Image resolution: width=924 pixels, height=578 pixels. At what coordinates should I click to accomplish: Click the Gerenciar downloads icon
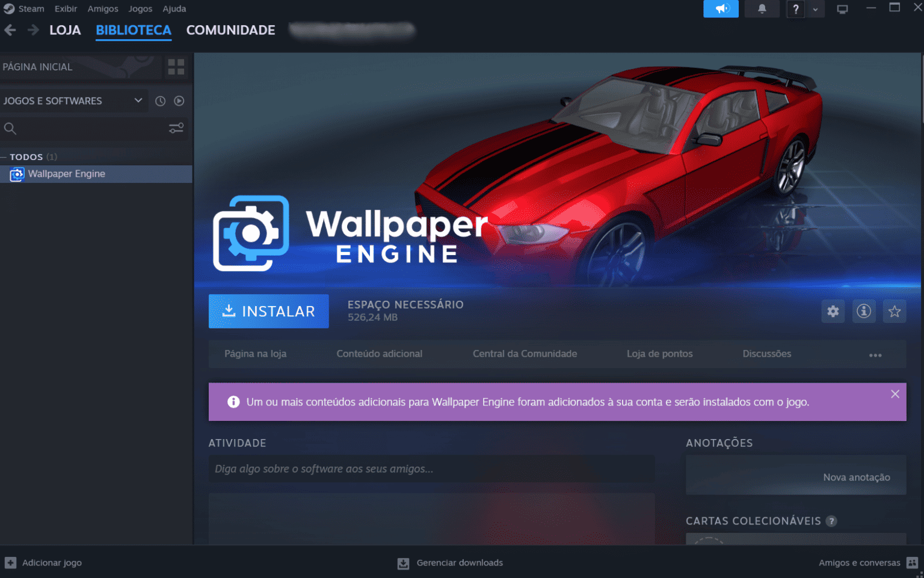[402, 563]
